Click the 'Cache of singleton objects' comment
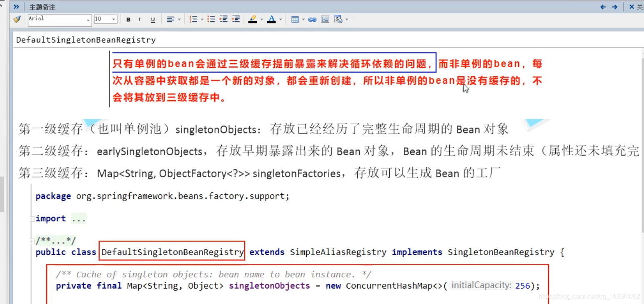This screenshot has height=304, width=644. (x=213, y=274)
